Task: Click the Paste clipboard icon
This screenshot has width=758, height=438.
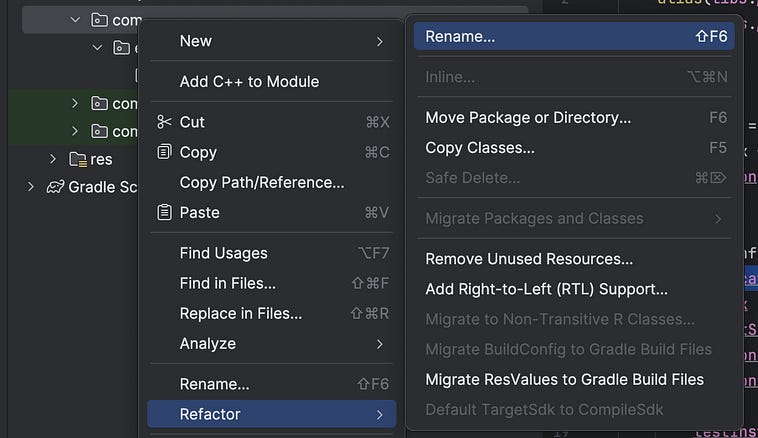Action: (164, 212)
